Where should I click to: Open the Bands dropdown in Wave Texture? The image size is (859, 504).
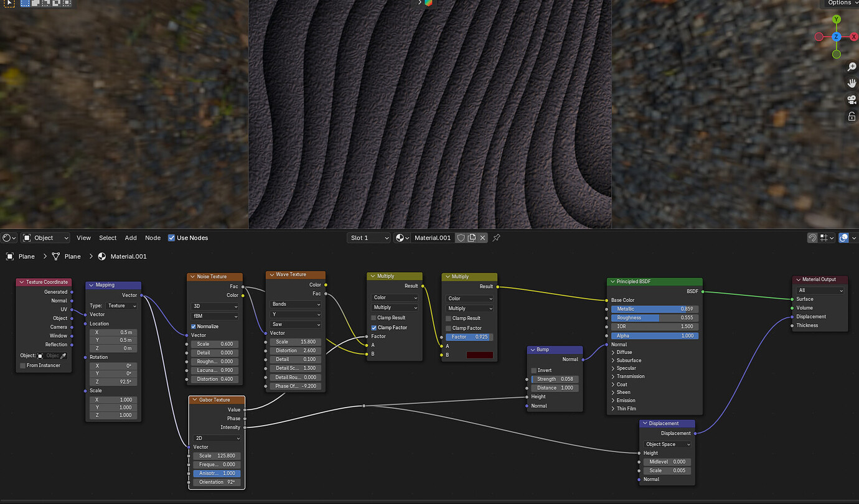point(296,304)
